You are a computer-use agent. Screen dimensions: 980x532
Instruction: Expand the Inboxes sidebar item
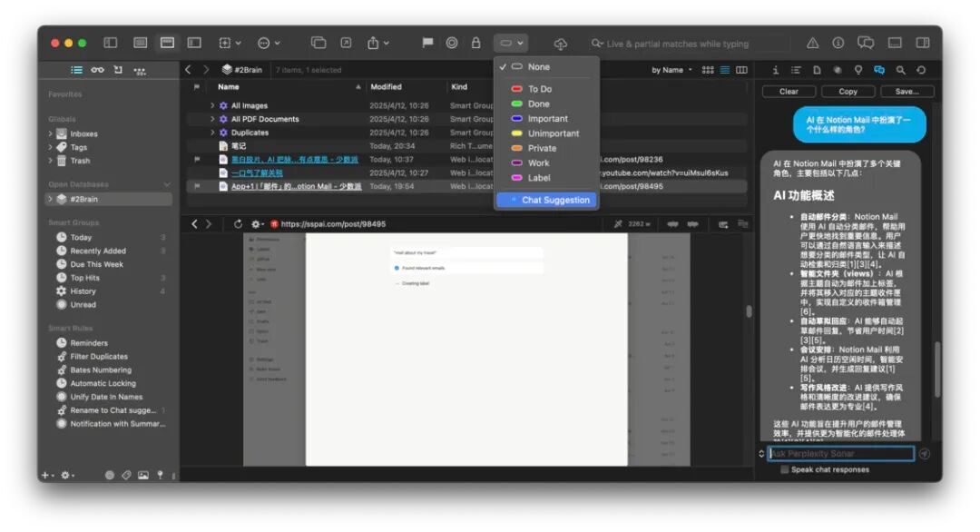[50, 133]
